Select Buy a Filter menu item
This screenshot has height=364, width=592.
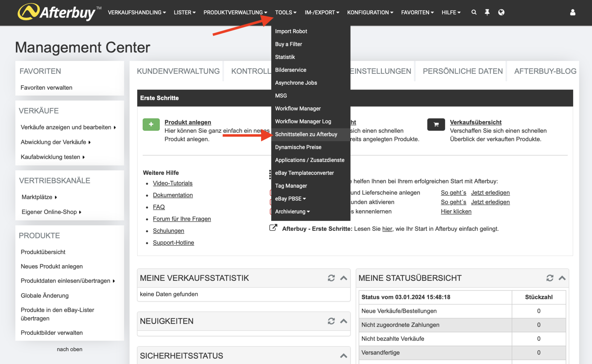tap(311, 44)
